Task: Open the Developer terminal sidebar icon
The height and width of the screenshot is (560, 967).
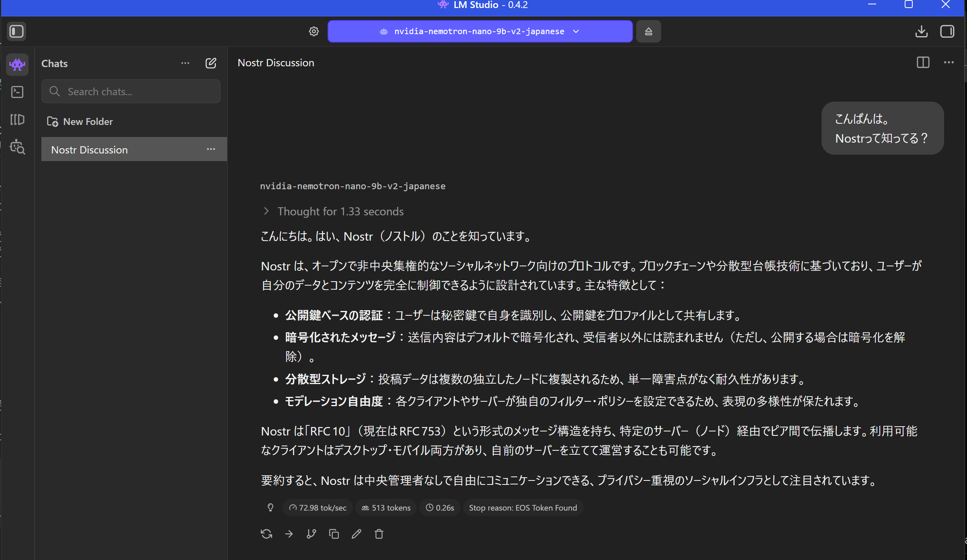Action: [17, 92]
